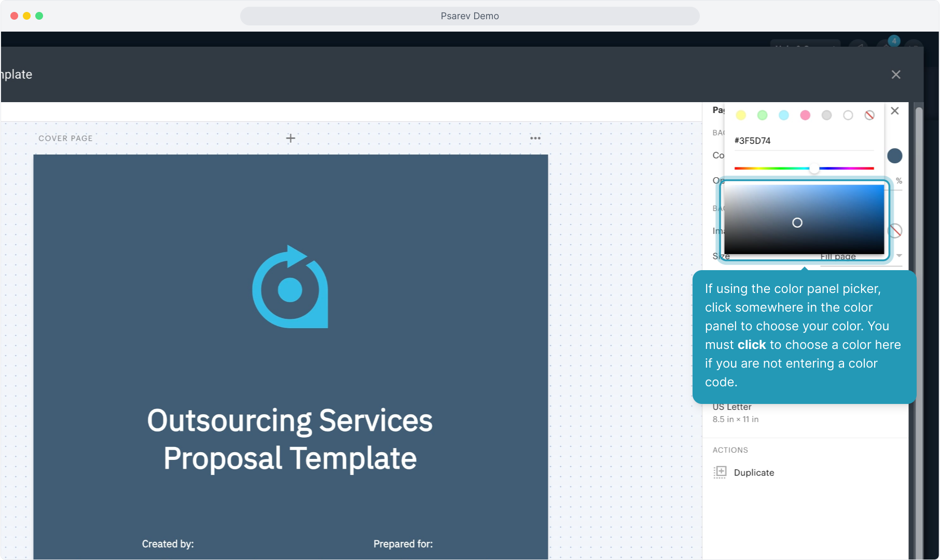The height and width of the screenshot is (560, 940).
Task: Pick the green preset color swatch
Action: 762,115
